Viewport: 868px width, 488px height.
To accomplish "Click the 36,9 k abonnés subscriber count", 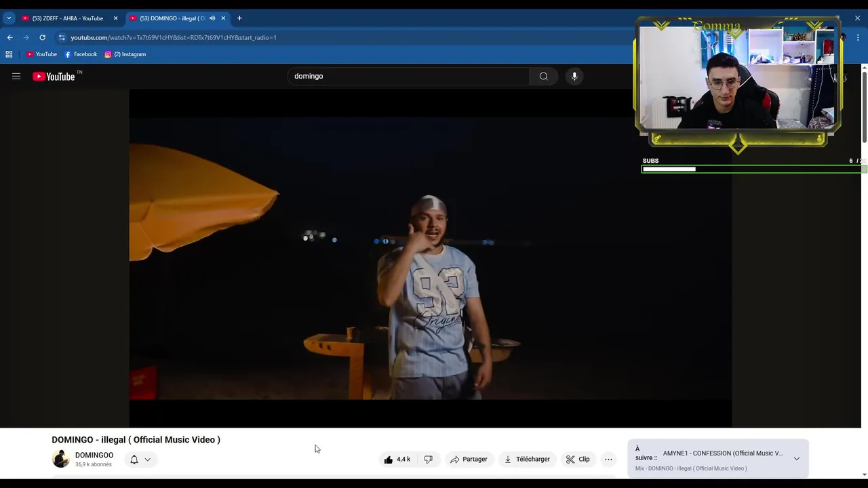I will [94, 465].
